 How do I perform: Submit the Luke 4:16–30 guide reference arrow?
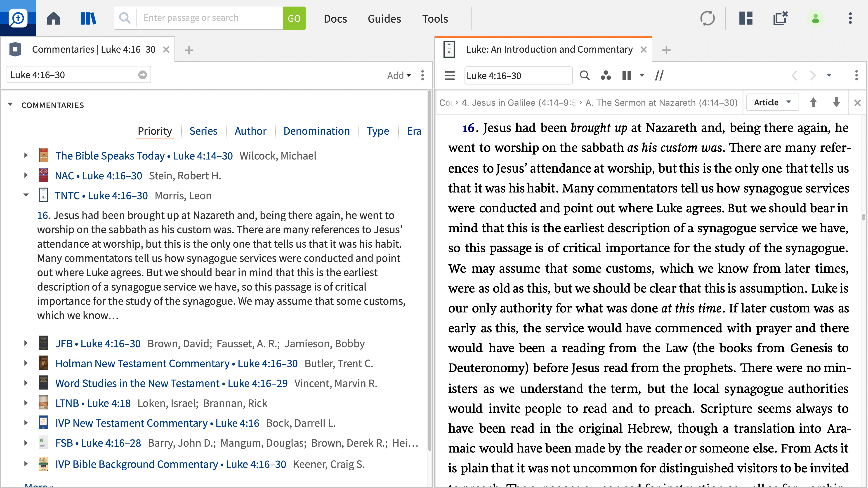pos(143,75)
